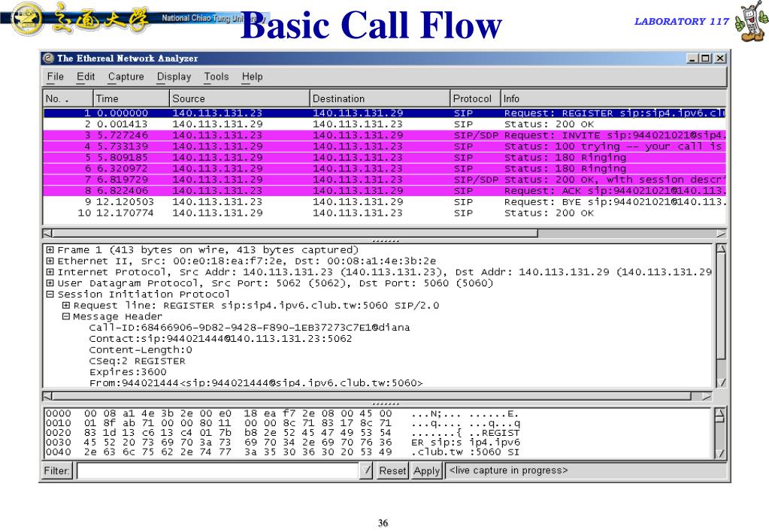769x532 pixels.
Task: Click the Ethereal app icon in title bar
Action: (x=48, y=59)
